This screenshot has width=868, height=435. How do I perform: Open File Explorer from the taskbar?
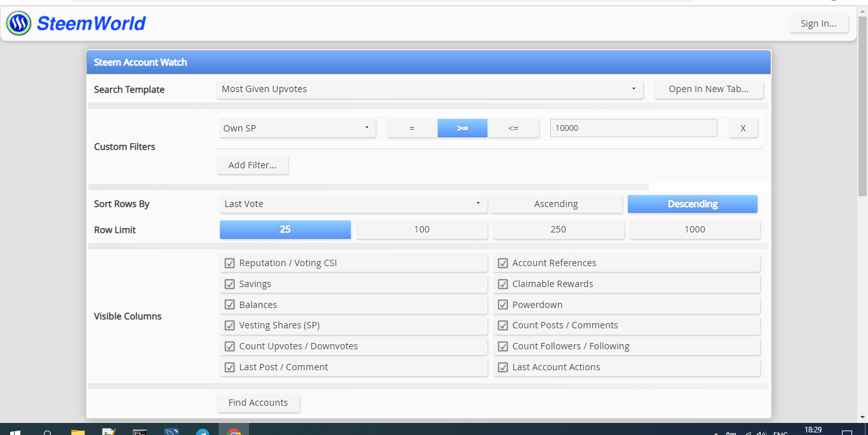pos(78,432)
